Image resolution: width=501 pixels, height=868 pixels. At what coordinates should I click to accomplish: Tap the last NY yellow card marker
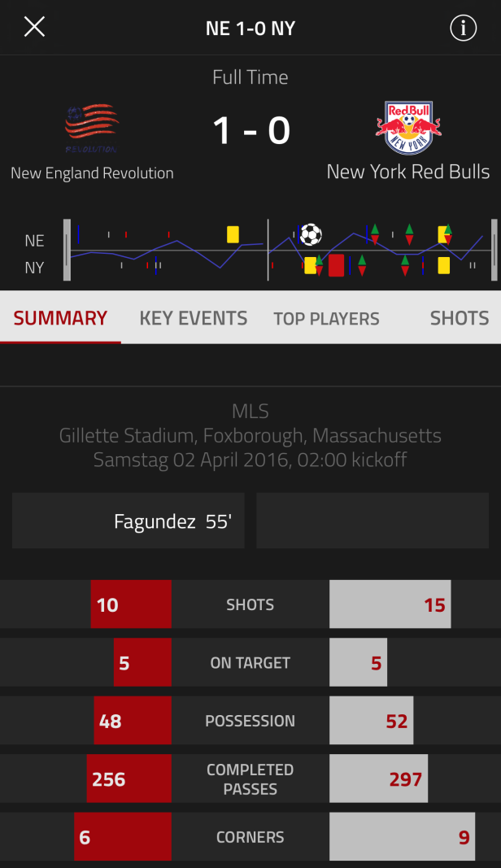443,265
